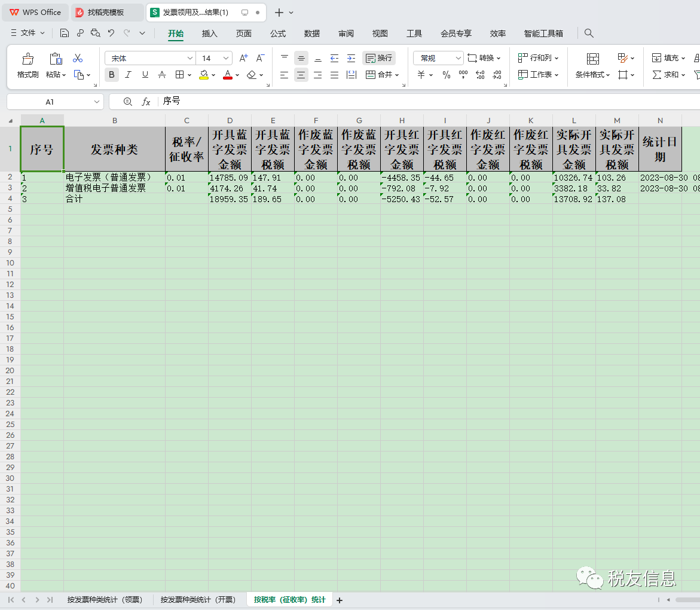
Task: Expand the Name Box dropdown for A1
Action: click(96, 102)
